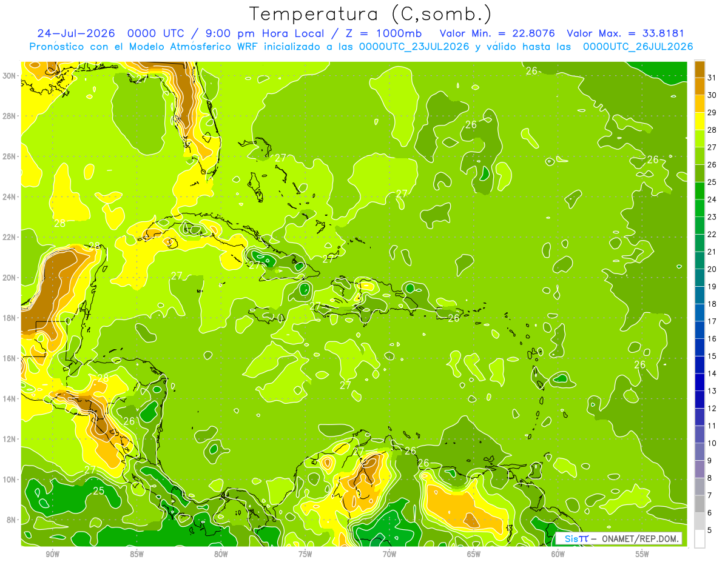Click the yellow swatch between 28 and 29
This screenshot has height=562, width=728.
[699, 121]
